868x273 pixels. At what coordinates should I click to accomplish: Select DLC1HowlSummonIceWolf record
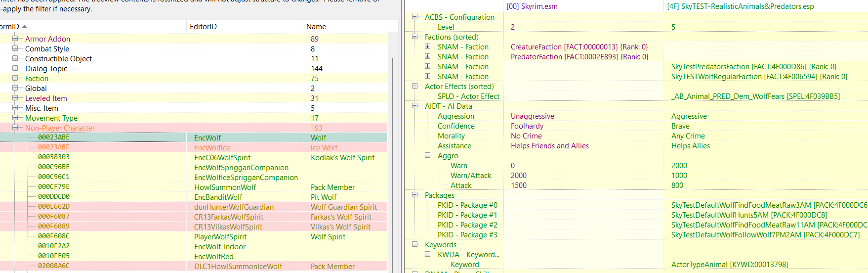point(194,266)
